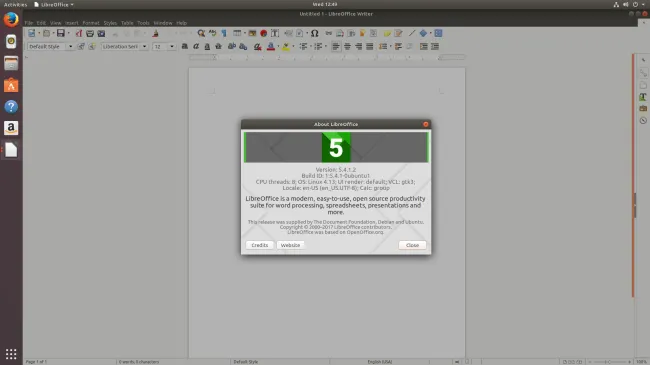Open the Tools menu

pyautogui.click(x=143, y=23)
